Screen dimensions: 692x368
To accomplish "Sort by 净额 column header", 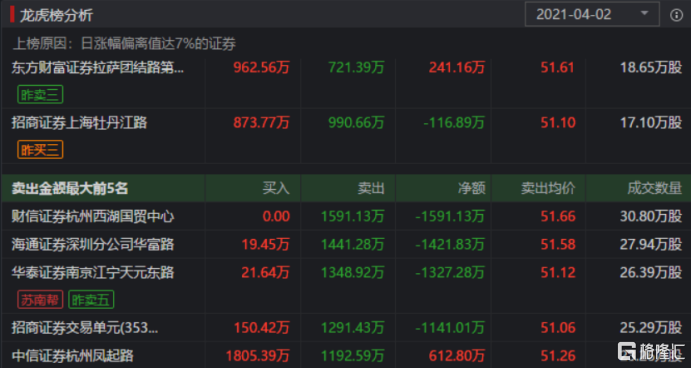I will coord(471,188).
